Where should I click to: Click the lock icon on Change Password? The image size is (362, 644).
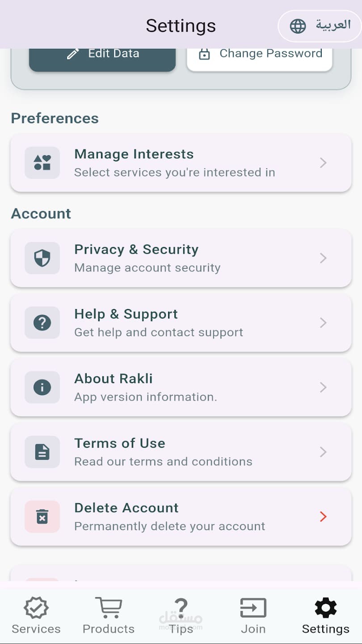pyautogui.click(x=204, y=54)
